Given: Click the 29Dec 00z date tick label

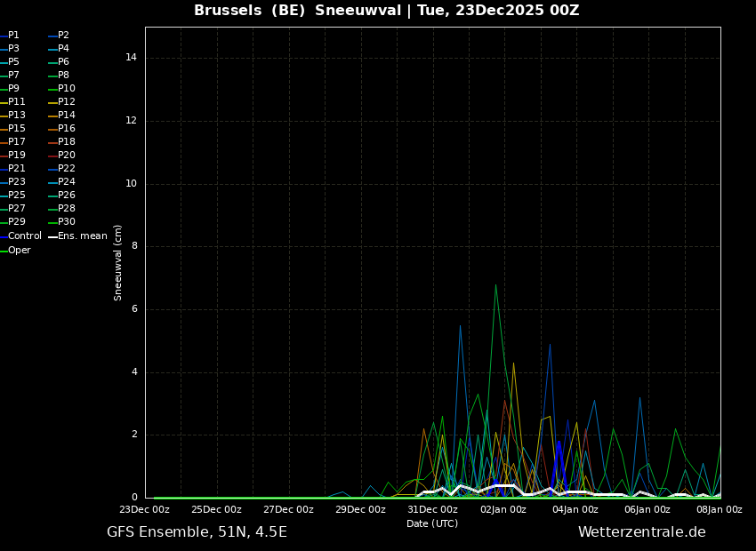Looking at the screenshot, I should (360, 510).
